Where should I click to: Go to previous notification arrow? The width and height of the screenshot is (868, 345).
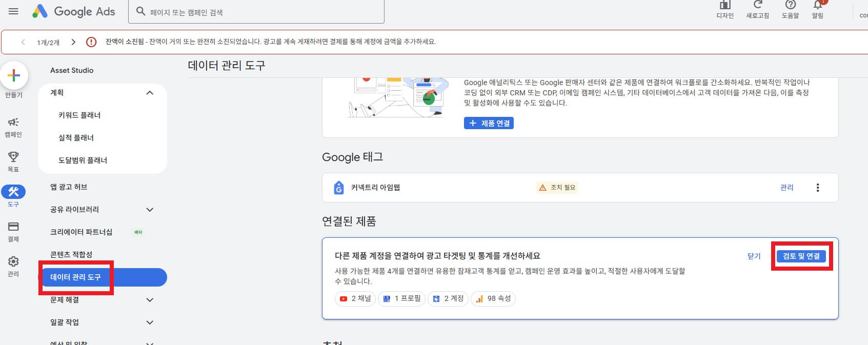point(23,42)
